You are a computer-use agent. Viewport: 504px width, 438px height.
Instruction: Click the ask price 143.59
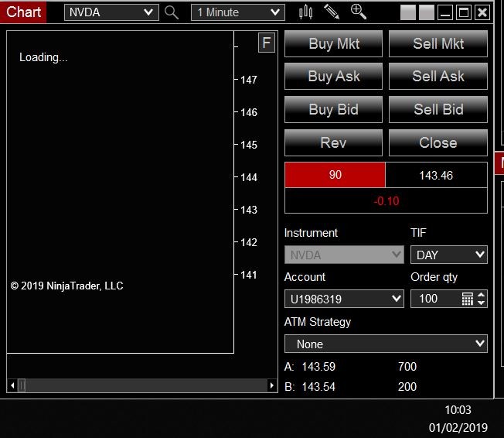(318, 367)
